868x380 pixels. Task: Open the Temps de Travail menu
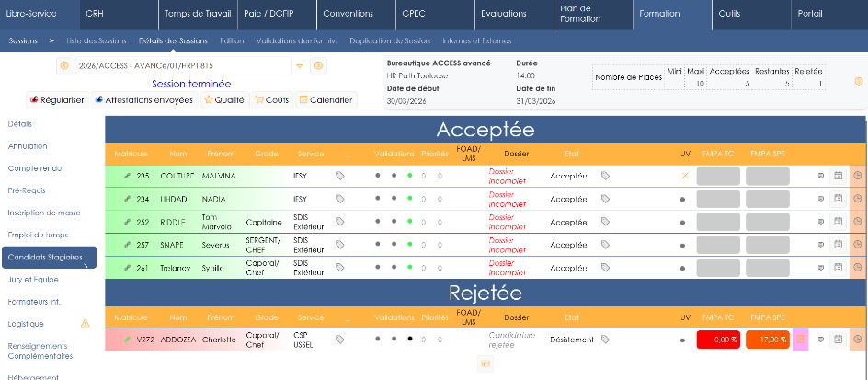[199, 14]
